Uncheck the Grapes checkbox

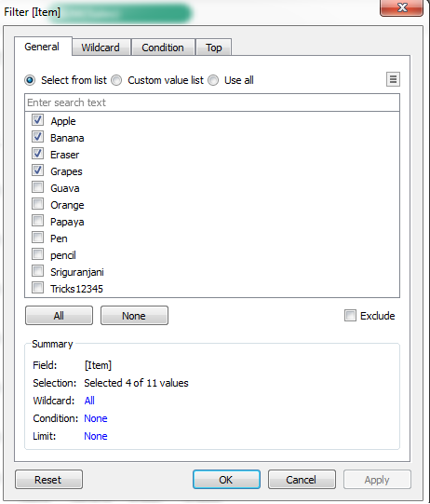37,170
